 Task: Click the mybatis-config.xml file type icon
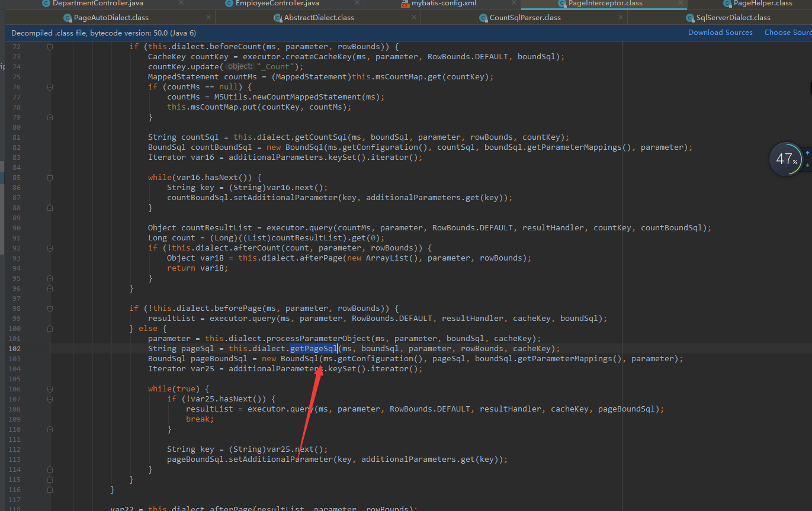(x=405, y=4)
